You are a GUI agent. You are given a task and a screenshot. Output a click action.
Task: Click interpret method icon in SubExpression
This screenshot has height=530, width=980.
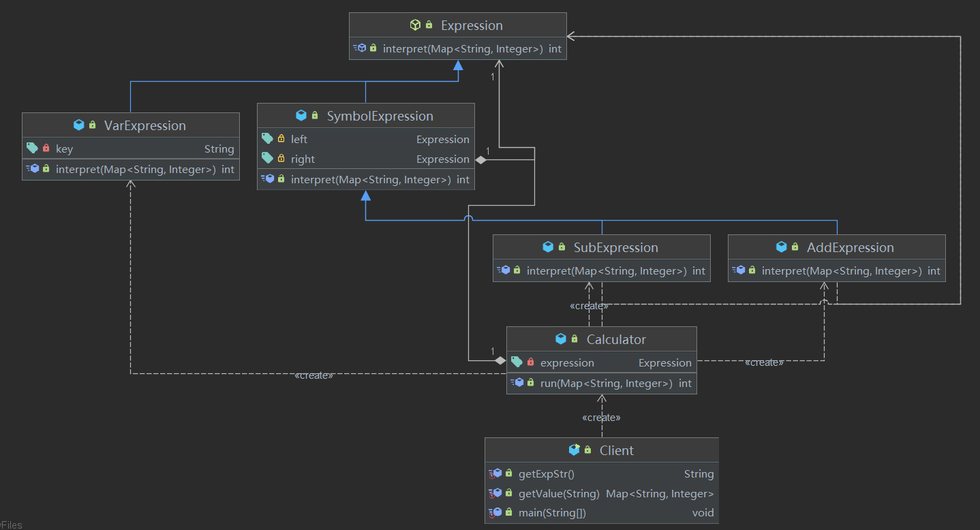point(503,270)
